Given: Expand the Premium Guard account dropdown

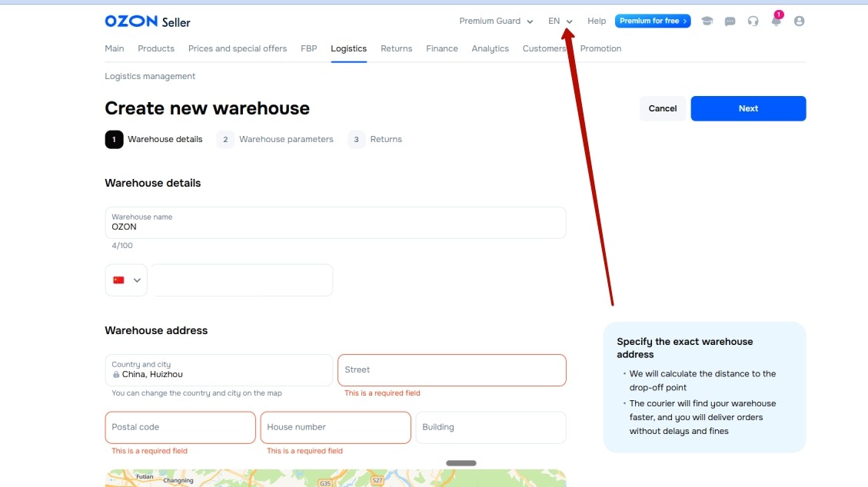Looking at the screenshot, I should (x=496, y=21).
